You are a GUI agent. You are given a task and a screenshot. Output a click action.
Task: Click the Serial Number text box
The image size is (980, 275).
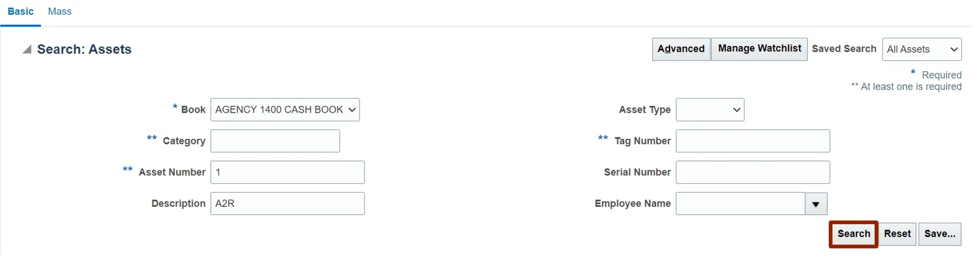click(x=753, y=172)
